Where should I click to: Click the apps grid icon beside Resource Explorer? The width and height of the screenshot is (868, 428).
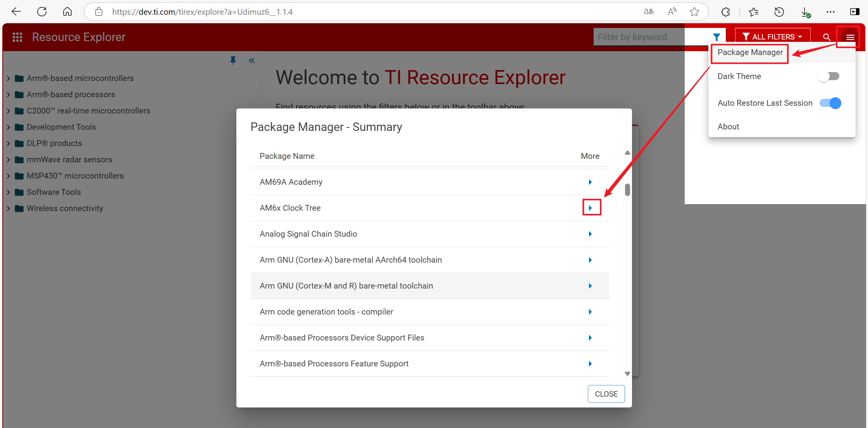[17, 37]
